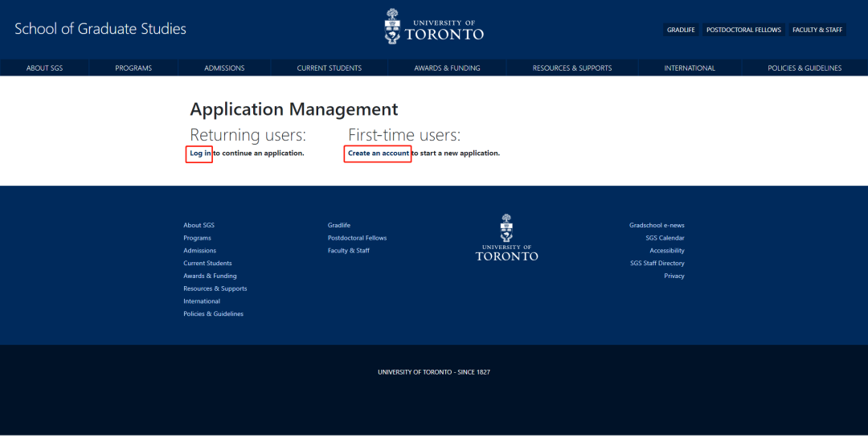The image size is (868, 438).
Task: Open the SGS Staff Directory link
Action: click(x=657, y=264)
